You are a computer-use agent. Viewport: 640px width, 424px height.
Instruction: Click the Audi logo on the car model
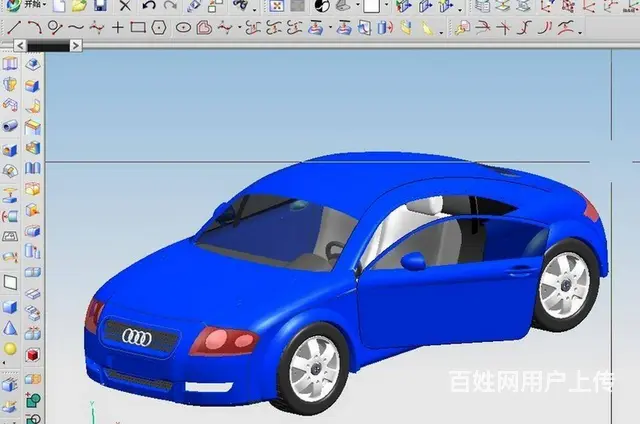[x=137, y=338]
